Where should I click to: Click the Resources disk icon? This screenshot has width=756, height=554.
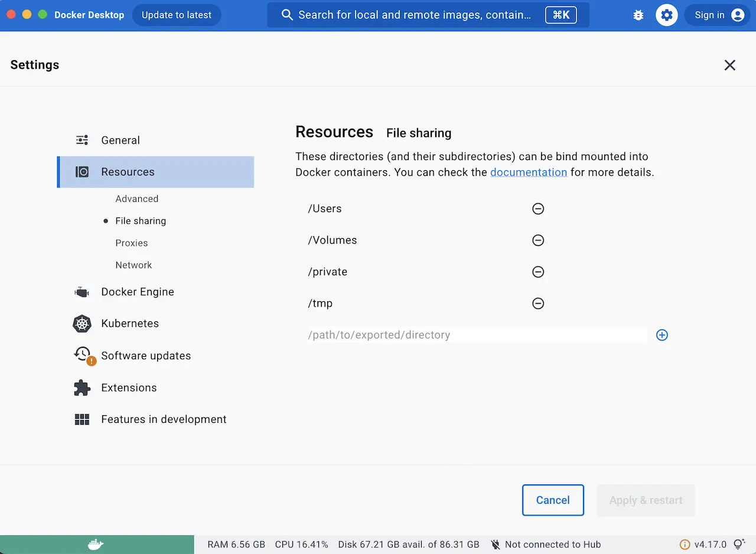tap(82, 172)
